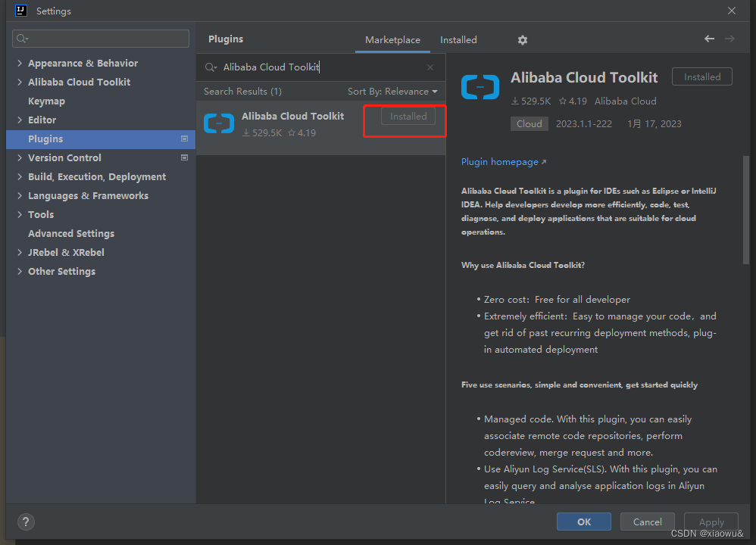This screenshot has width=756, height=545.
Task: Switch to the Installed tab
Action: point(458,39)
